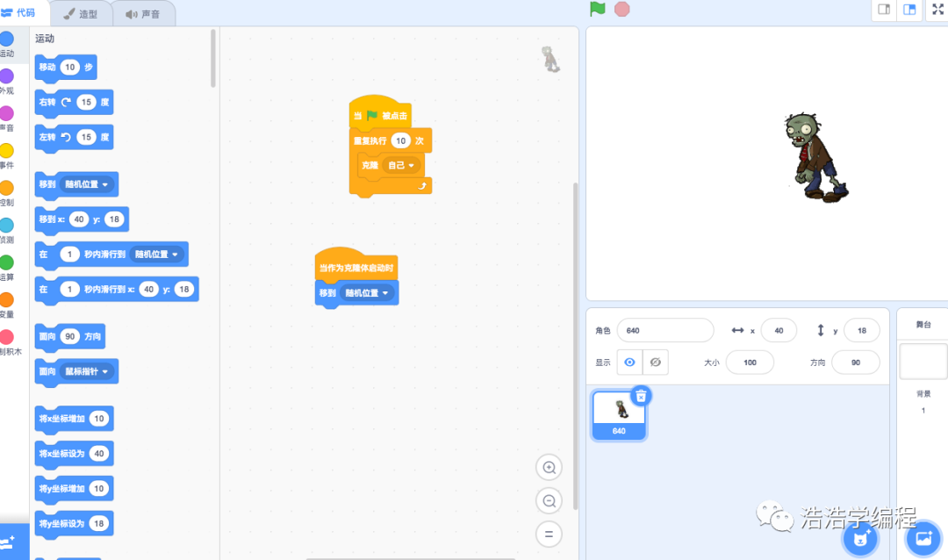
Task: Zoom in the code workspace
Action: [x=549, y=468]
